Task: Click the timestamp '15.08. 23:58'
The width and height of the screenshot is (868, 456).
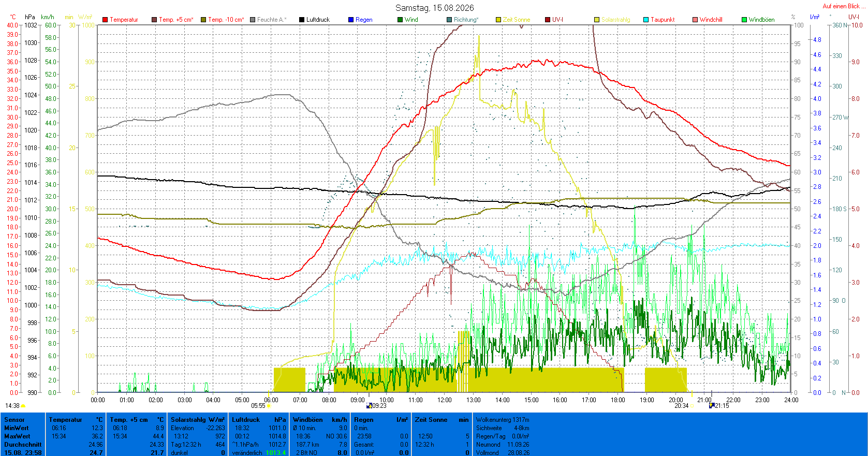Action: (23, 453)
